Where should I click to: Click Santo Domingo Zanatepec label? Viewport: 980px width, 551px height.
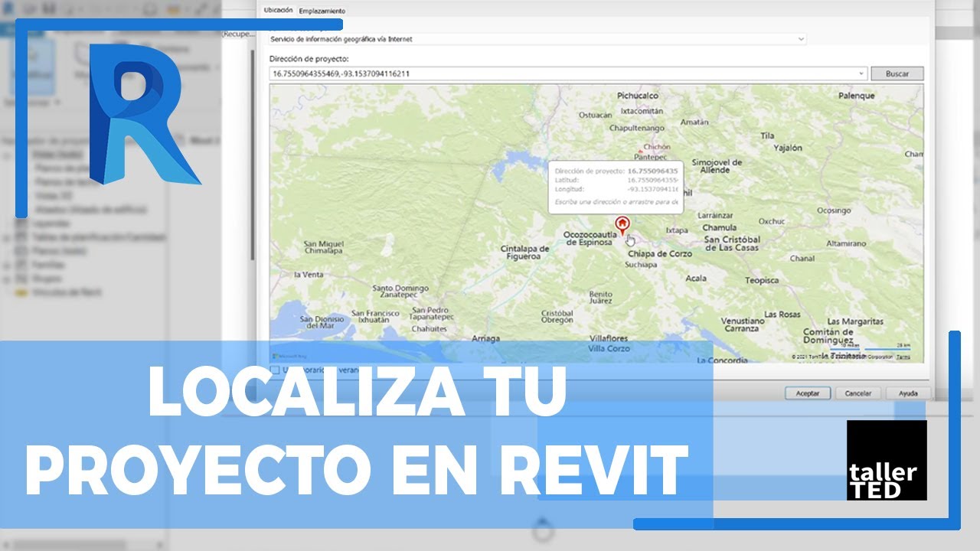(x=400, y=293)
